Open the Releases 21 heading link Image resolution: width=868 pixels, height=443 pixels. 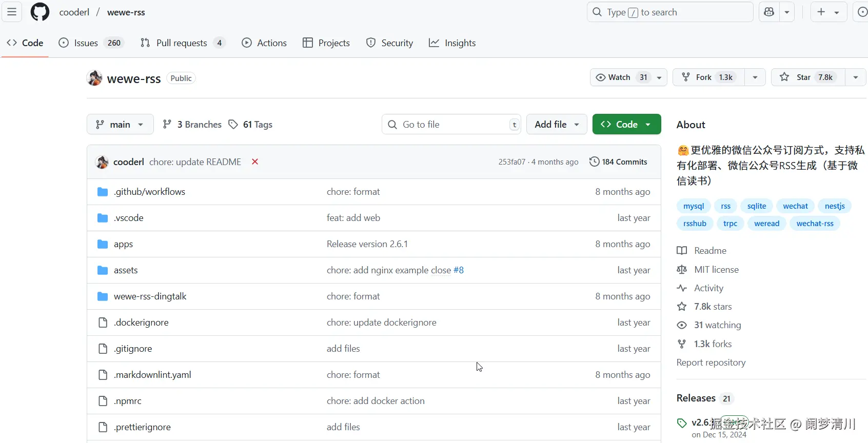tap(705, 398)
